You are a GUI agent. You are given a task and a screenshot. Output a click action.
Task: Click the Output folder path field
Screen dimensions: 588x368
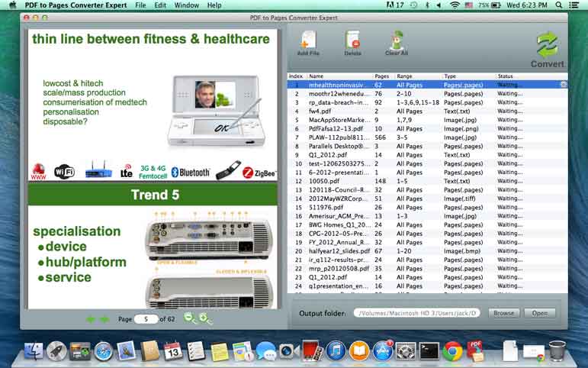pyautogui.click(x=416, y=313)
